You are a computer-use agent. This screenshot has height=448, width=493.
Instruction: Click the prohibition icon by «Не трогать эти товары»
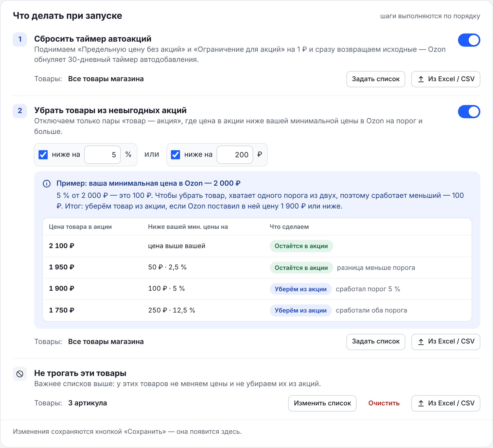20,374
